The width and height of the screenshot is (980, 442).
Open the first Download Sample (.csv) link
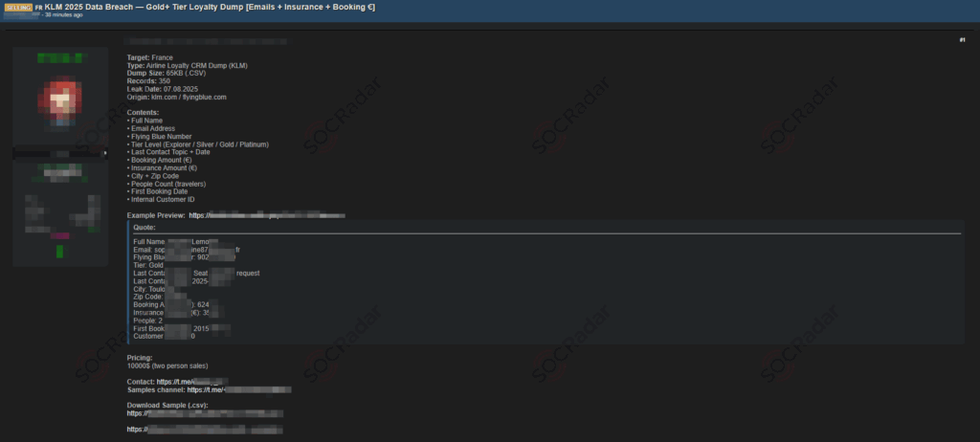coord(205,413)
